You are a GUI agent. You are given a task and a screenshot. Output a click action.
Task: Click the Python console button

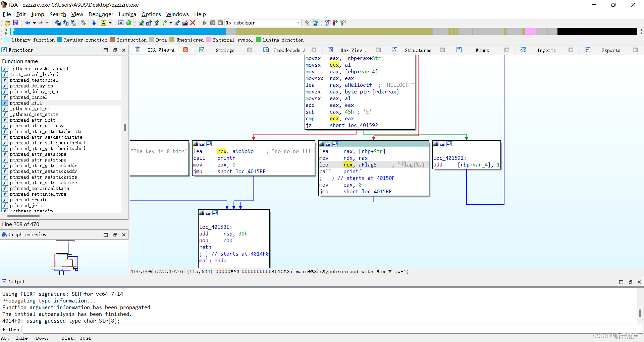click(x=11, y=330)
